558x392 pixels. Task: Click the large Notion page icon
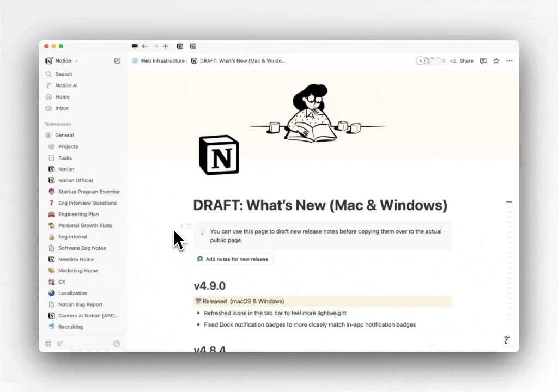point(219,155)
